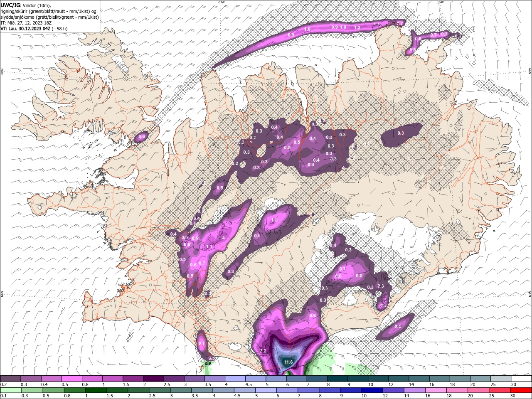
Task: Click the "1.4" value on the map
Action: (x=222, y=238)
